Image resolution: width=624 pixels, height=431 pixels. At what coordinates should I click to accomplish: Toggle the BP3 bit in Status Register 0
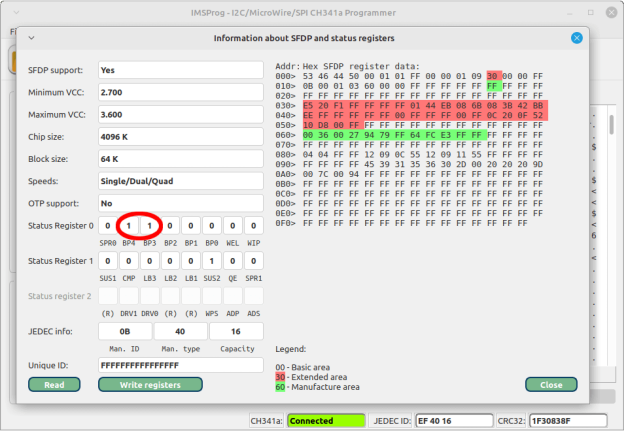tap(150, 226)
